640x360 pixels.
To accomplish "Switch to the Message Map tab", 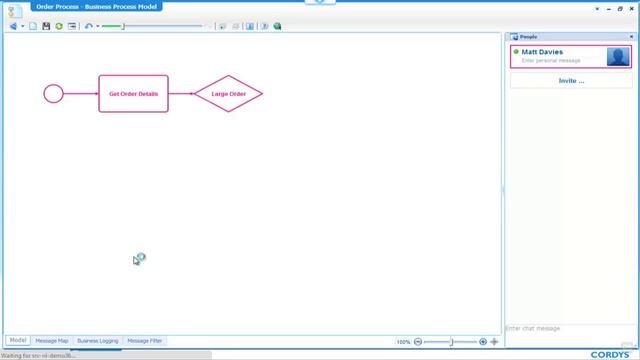I will click(52, 340).
